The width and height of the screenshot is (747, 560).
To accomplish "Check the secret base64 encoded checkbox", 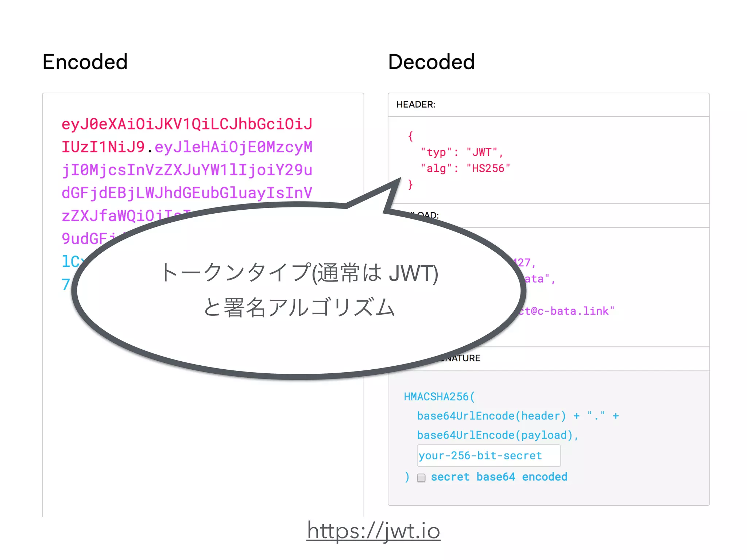I will pos(421,478).
